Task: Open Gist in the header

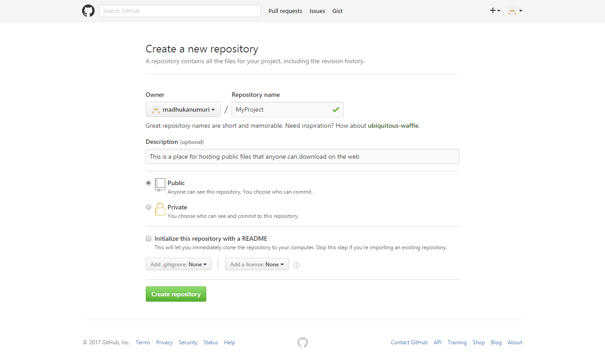Action: [x=337, y=11]
